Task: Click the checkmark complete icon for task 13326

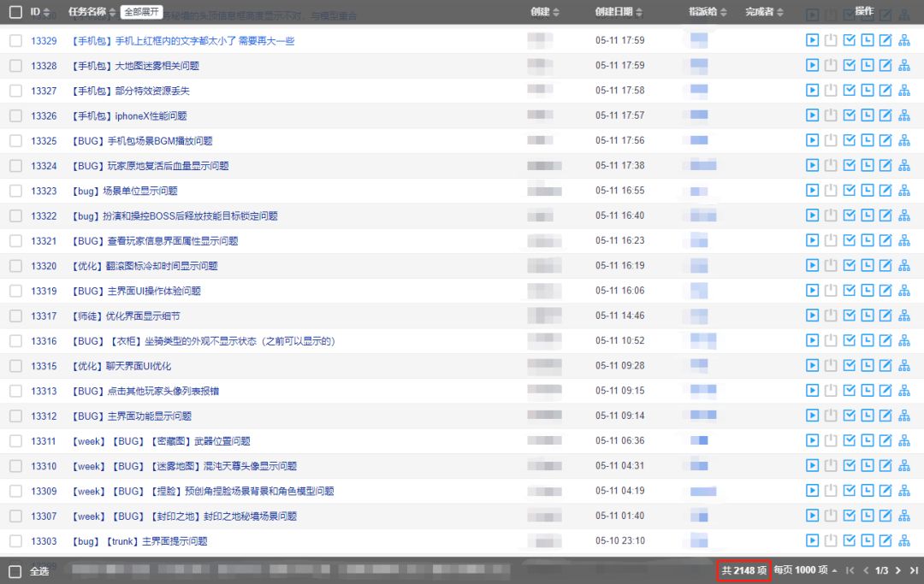Action: [850, 115]
